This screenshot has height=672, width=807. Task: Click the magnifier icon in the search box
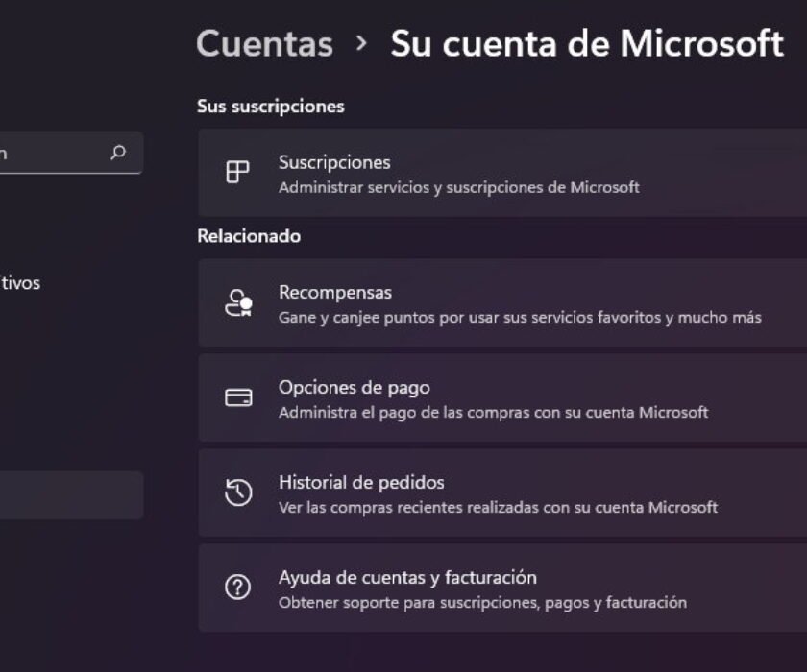pos(118,153)
